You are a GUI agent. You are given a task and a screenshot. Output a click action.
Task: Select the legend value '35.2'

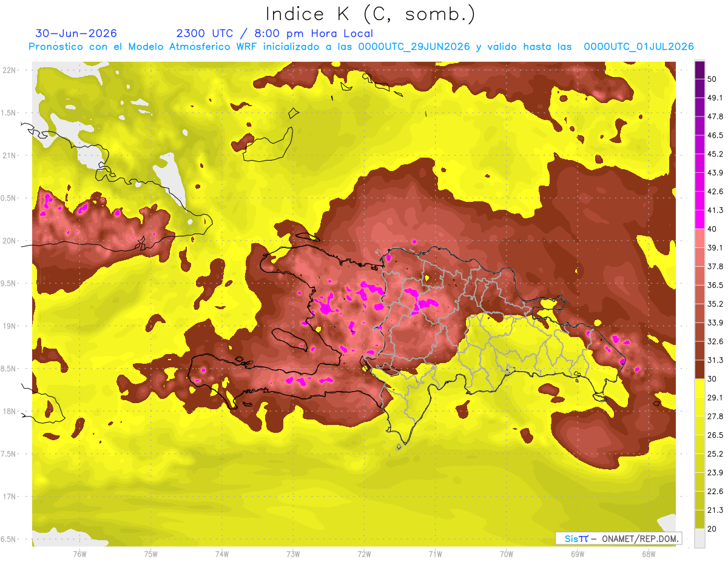click(716, 304)
